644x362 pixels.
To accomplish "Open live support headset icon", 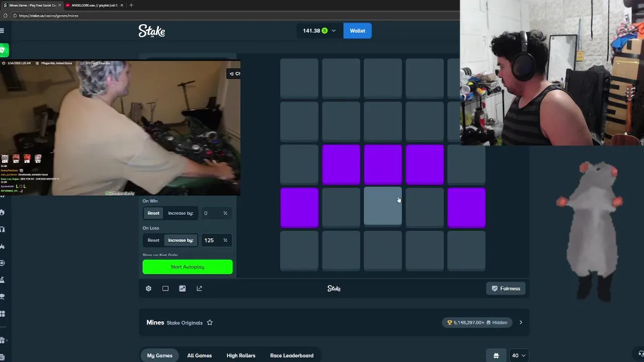I will (641, 353).
